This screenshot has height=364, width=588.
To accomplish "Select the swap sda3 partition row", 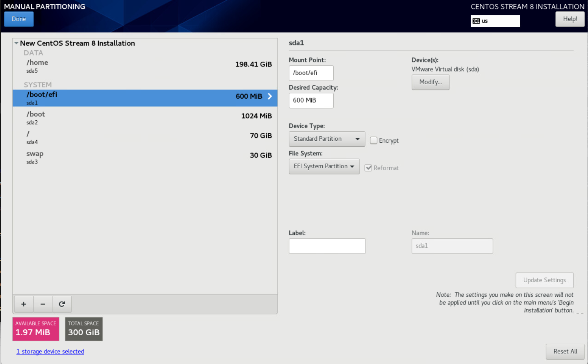I will pyautogui.click(x=145, y=157).
